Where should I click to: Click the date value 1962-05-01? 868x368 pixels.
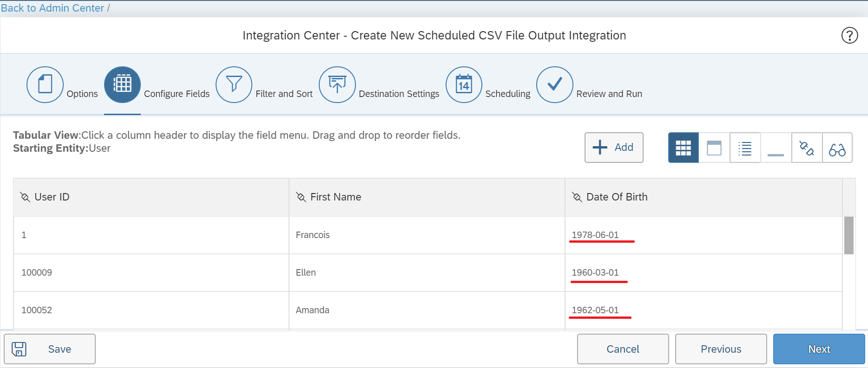click(595, 310)
